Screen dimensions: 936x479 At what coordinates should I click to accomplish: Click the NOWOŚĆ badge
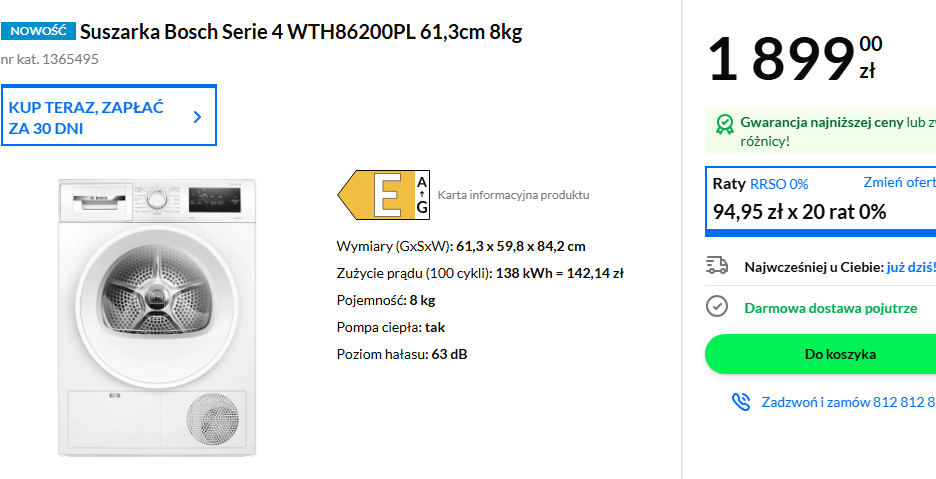click(x=38, y=32)
